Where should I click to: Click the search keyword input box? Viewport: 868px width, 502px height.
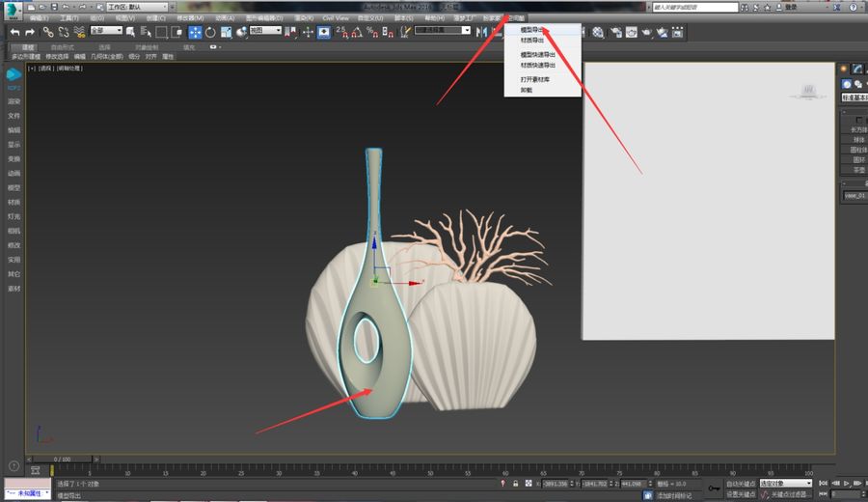[x=694, y=7]
